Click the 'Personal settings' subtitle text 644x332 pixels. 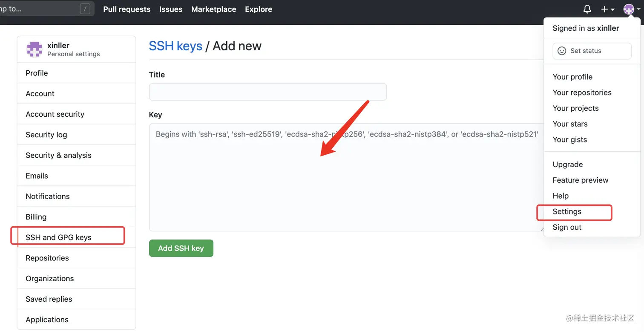point(73,54)
